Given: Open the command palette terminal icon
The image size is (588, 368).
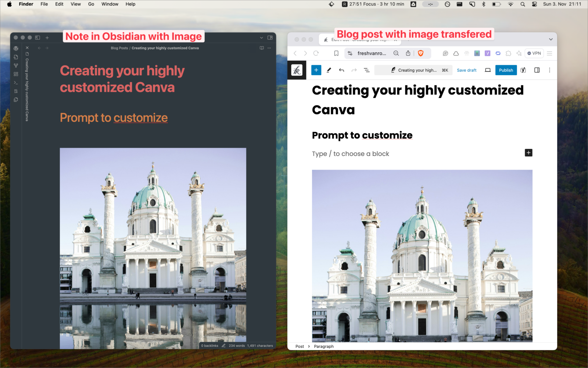Looking at the screenshot, I should click(16, 82).
